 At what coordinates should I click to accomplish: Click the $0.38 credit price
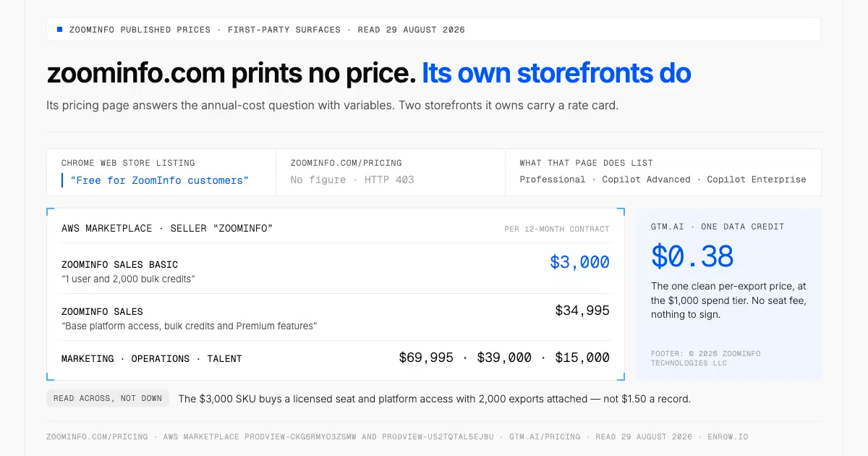coord(692,257)
